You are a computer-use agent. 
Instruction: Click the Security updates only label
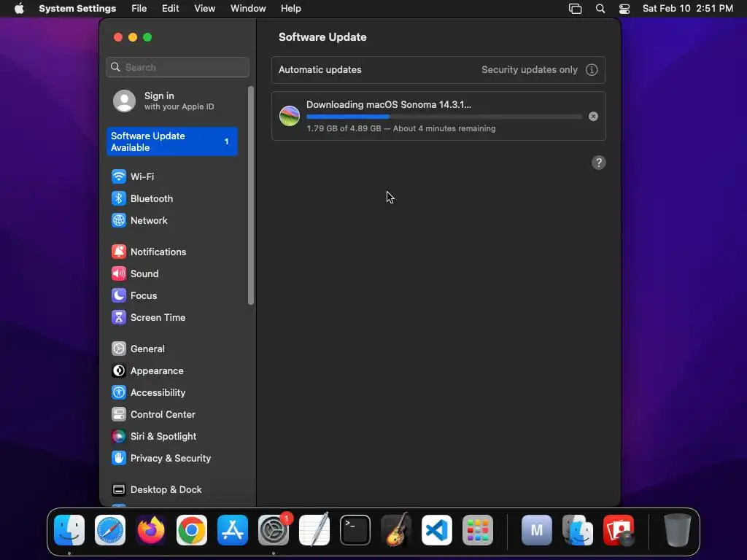[530, 70]
